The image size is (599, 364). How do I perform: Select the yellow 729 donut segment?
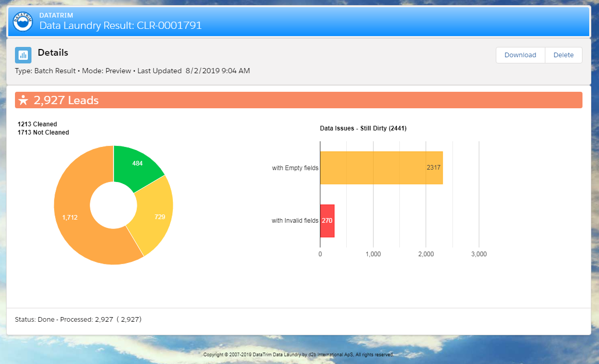click(x=155, y=217)
